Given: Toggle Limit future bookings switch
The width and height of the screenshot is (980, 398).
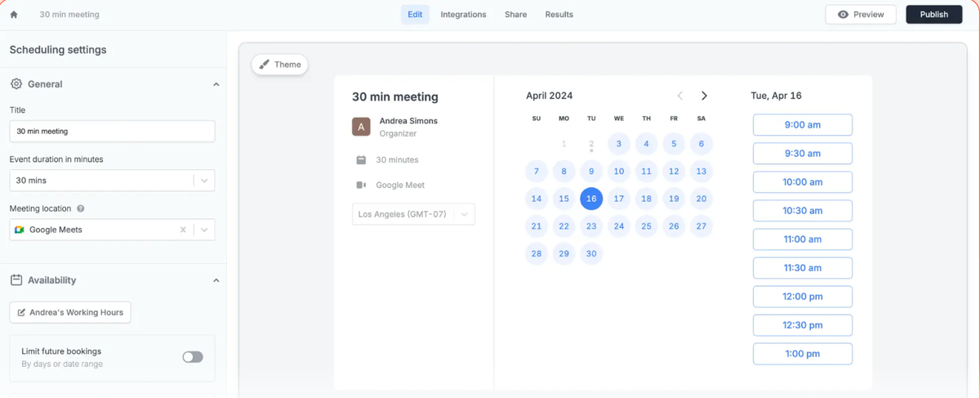Looking at the screenshot, I should coord(193,357).
